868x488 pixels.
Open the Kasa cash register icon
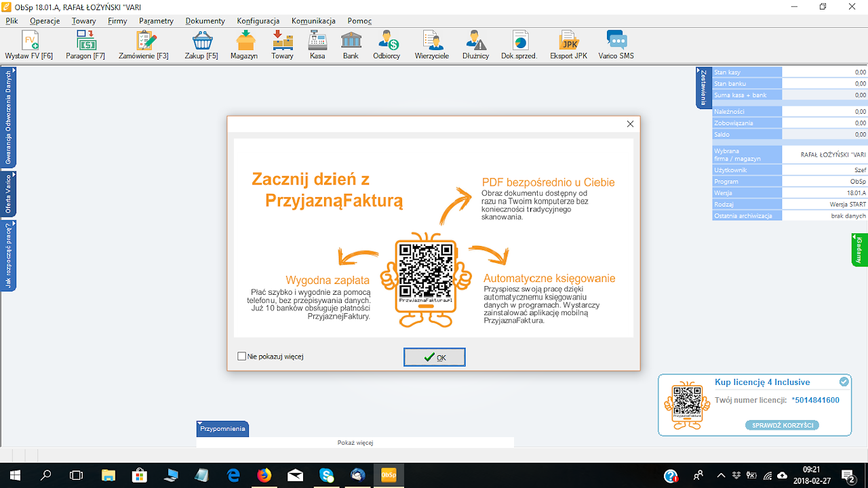[317, 45]
